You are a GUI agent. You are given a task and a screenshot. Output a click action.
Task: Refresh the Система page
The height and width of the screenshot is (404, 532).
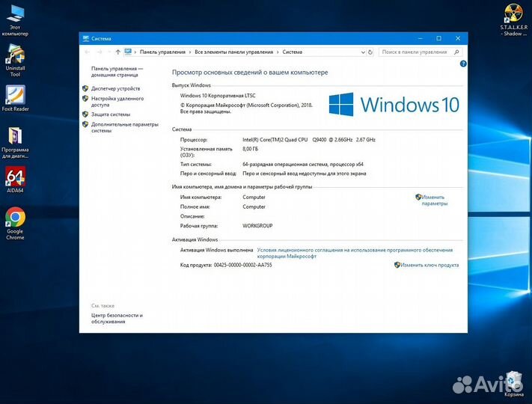(370, 52)
